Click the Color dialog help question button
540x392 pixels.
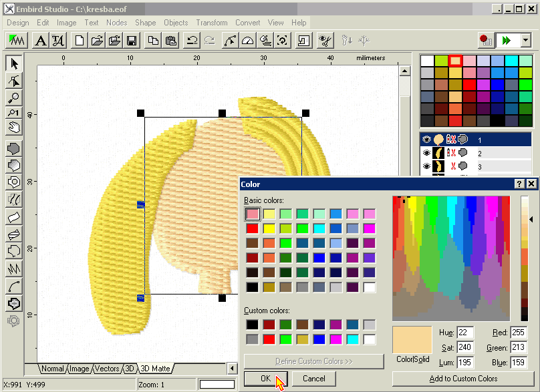[x=519, y=184]
